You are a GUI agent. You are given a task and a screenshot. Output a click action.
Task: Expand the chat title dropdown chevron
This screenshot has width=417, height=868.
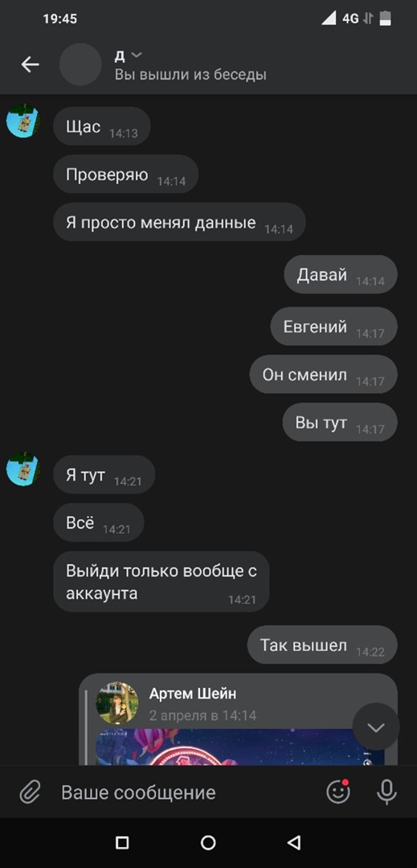point(137,55)
